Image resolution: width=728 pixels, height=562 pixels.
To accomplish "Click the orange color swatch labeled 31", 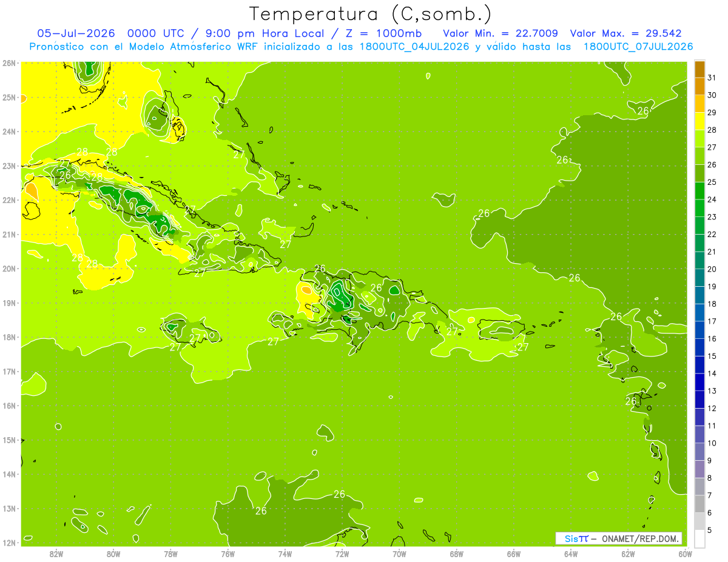I will pyautogui.click(x=699, y=69).
